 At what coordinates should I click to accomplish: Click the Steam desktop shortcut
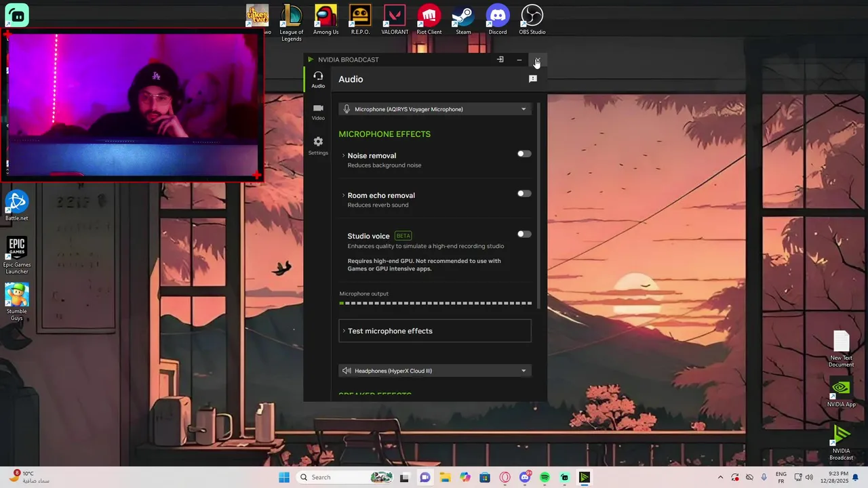pos(463,20)
